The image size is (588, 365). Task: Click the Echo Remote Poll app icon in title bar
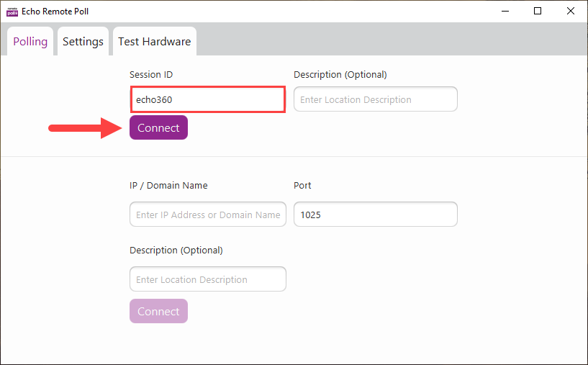12,12
